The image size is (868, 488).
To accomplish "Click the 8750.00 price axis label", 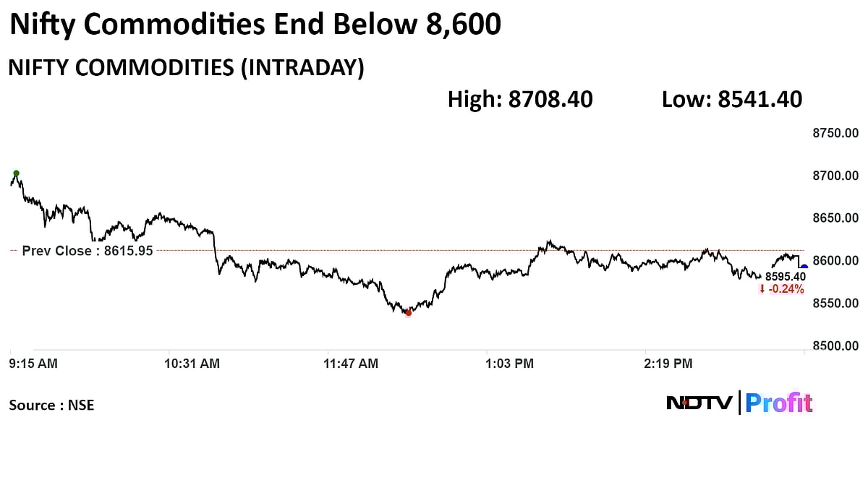I will coord(835,133).
